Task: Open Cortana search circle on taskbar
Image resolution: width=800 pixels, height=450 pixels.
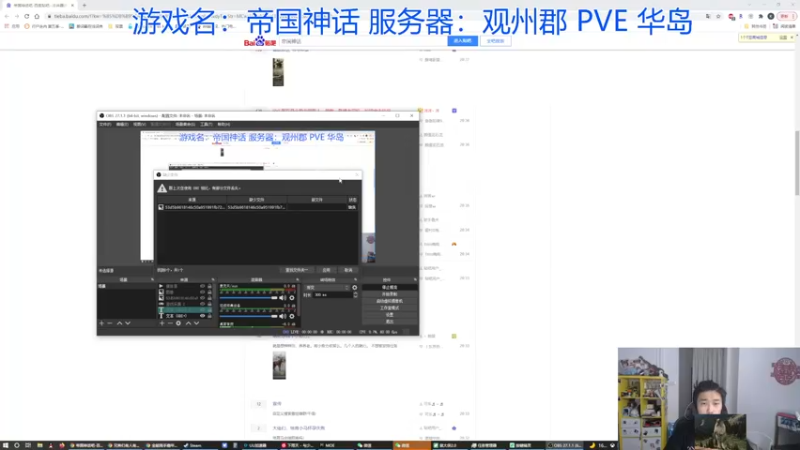Action: click(x=16, y=445)
